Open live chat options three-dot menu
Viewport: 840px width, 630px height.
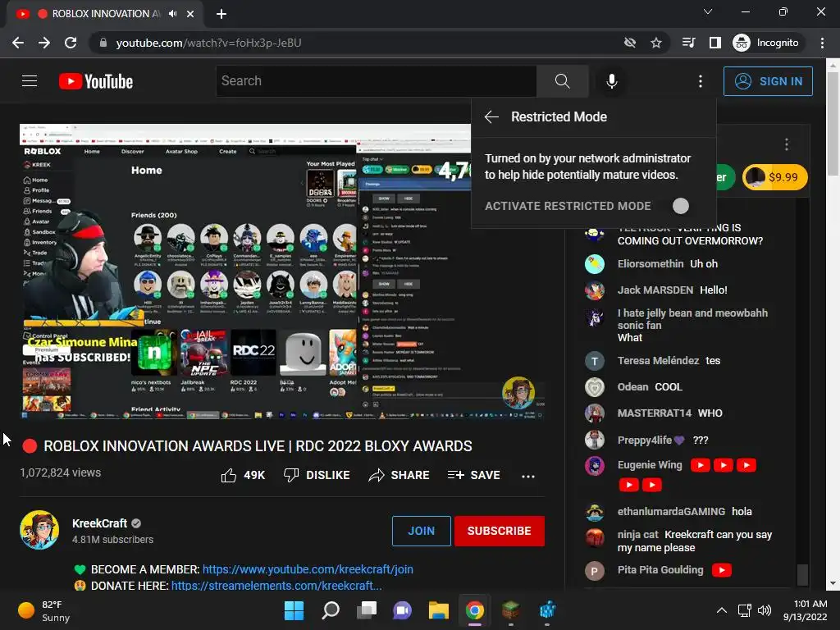[786, 144]
